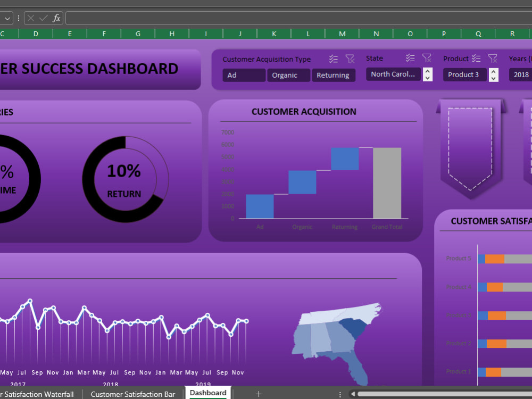
Task: Switch to Customer Satisfaction Bar sheet tab
Action: [x=132, y=394]
